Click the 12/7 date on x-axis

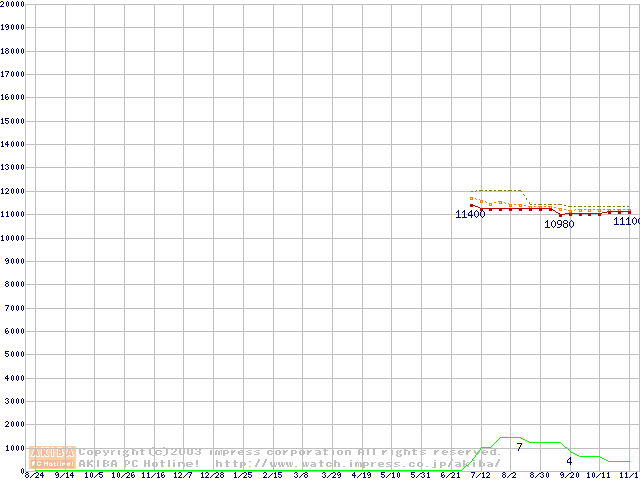[182, 476]
